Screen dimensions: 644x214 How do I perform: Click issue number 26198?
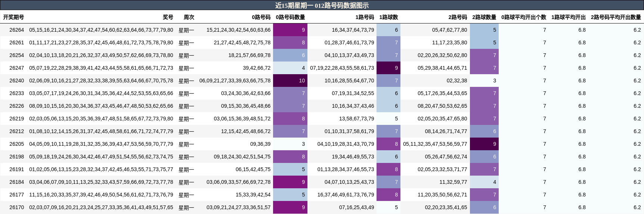[x=17, y=157]
